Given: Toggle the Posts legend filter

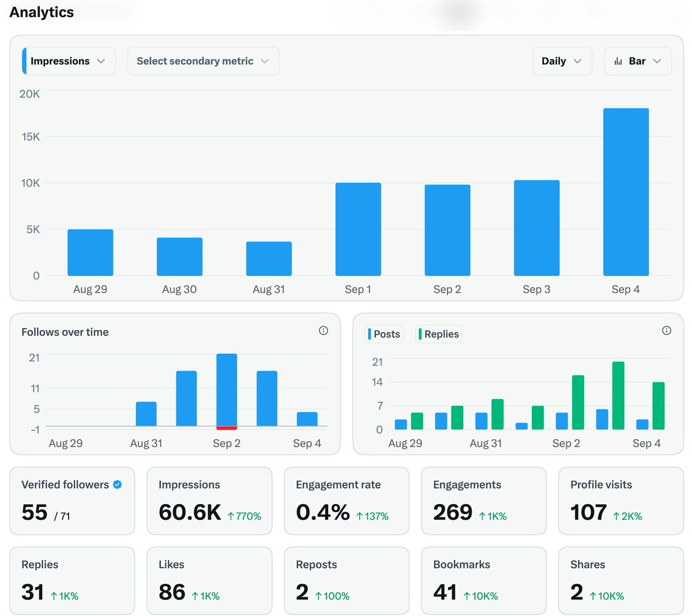Looking at the screenshot, I should pyautogui.click(x=384, y=334).
